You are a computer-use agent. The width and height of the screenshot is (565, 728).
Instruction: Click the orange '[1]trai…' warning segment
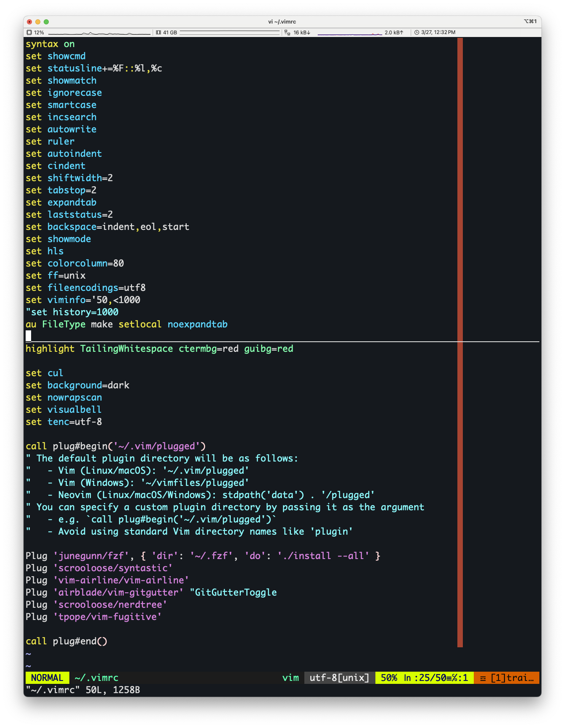coord(507,678)
